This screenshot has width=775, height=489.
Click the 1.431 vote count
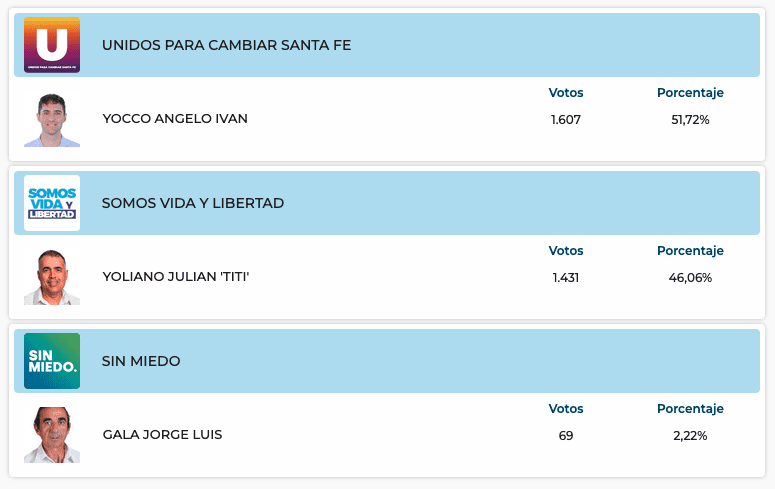point(566,277)
